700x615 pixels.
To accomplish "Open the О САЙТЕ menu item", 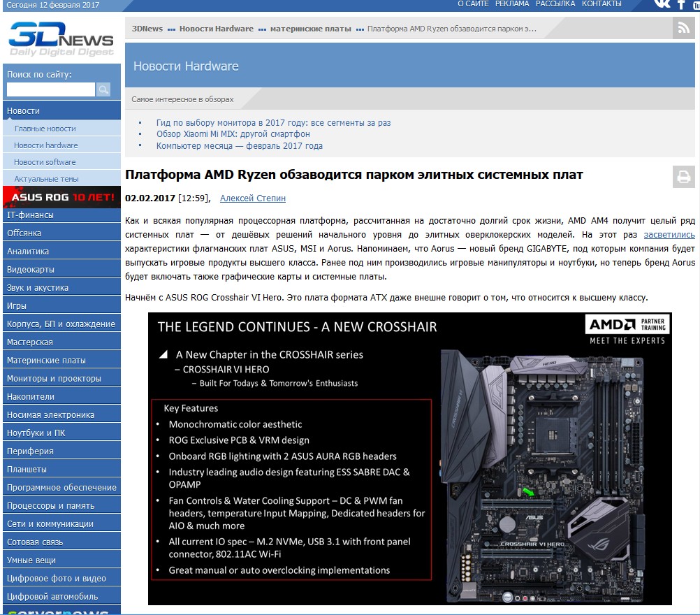I will tap(473, 4).
